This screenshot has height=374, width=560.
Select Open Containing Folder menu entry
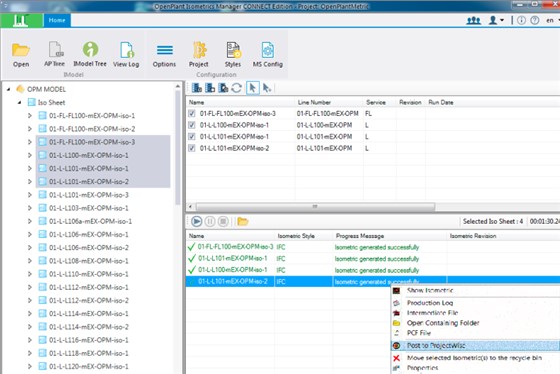(475, 323)
